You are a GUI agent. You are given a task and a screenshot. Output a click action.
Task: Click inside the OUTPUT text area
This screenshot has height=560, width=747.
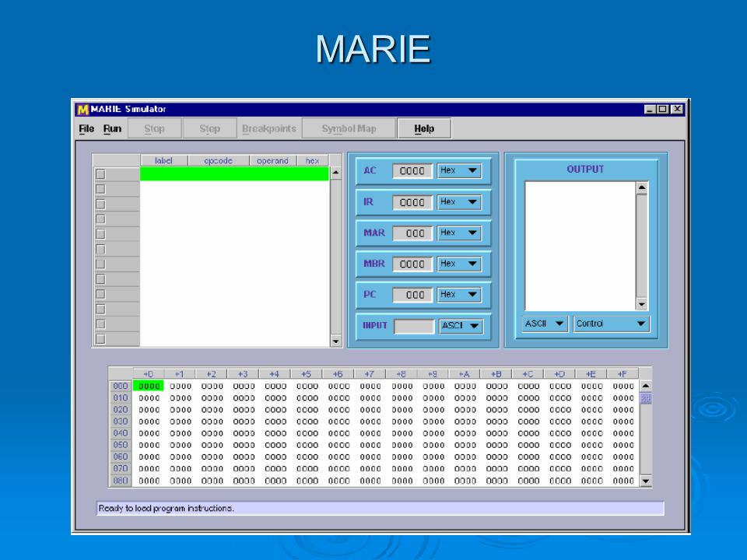580,247
